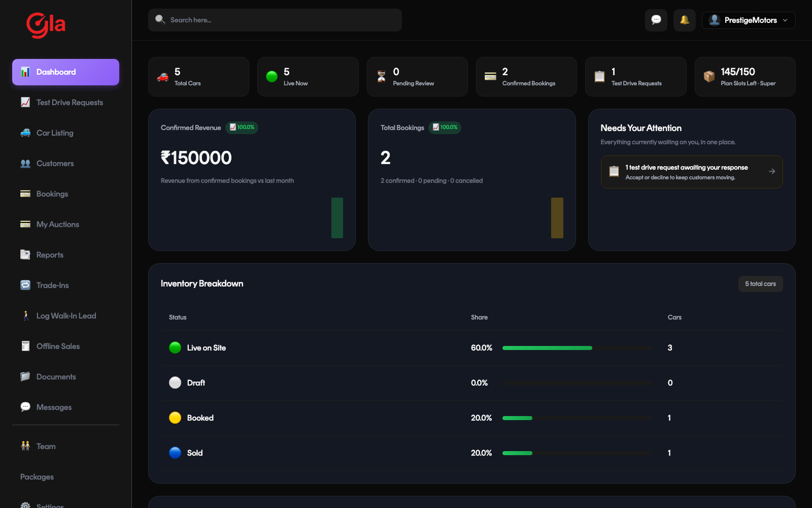Click the PrestigeMotors avatar icon
Viewport: 812px width, 508px height.
click(x=715, y=20)
